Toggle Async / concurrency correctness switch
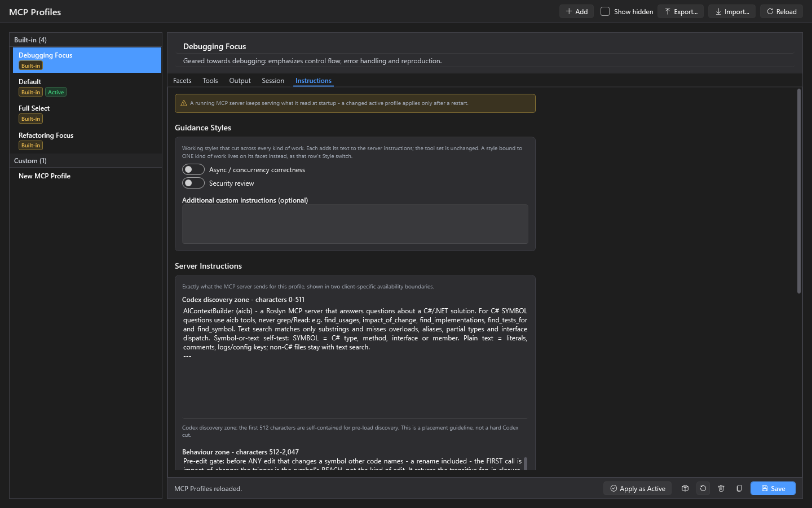This screenshot has height=508, width=812. 193,169
